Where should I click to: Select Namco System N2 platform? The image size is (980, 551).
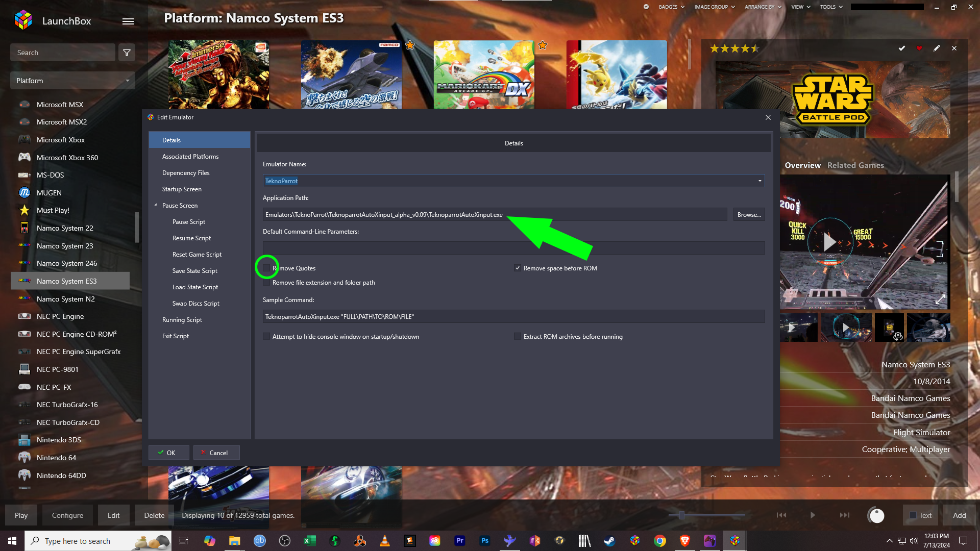click(x=70, y=298)
